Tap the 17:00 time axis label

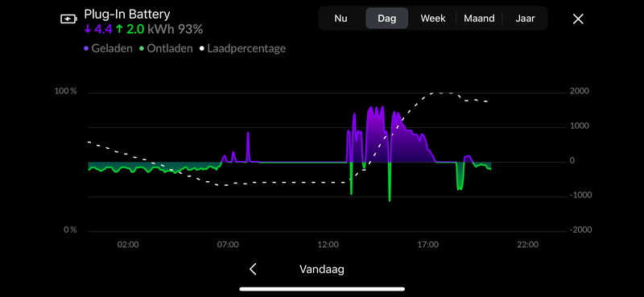coord(427,245)
